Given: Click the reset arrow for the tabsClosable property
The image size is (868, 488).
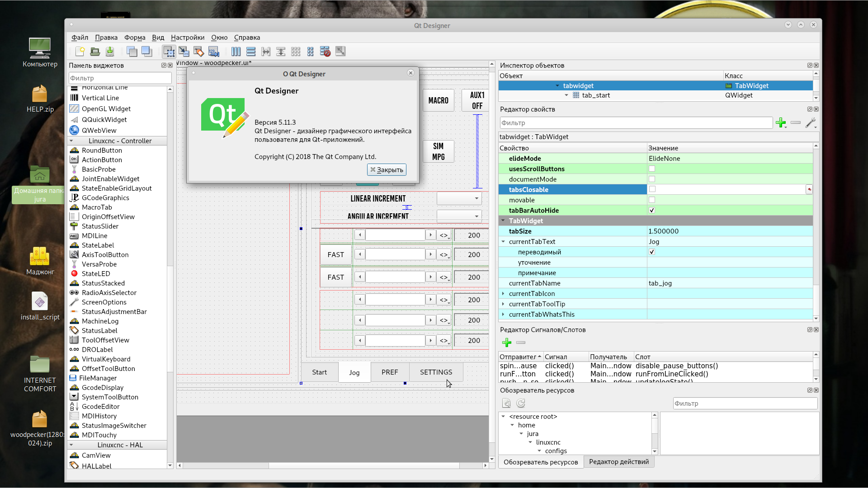Looking at the screenshot, I should pyautogui.click(x=809, y=189).
